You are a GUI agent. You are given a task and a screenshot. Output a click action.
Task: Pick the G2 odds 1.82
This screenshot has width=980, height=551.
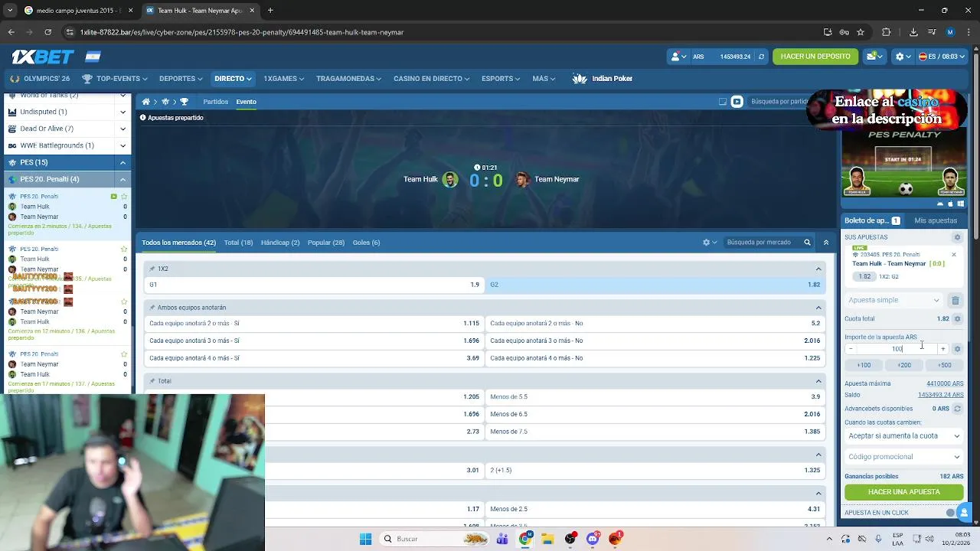[x=655, y=285]
